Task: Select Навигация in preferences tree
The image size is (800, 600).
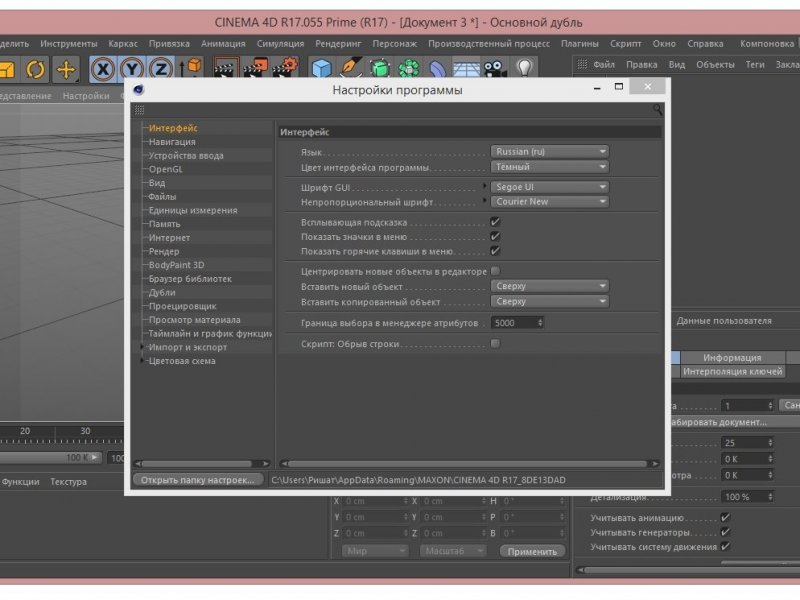Action: (x=172, y=141)
